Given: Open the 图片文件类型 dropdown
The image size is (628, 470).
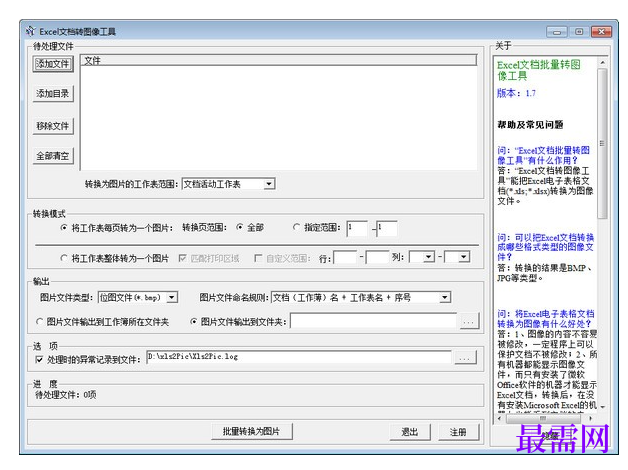Looking at the screenshot, I should pos(138,297).
